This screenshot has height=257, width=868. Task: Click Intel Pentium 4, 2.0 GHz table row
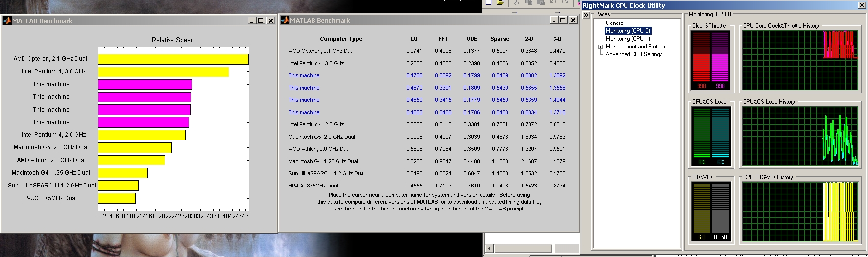[427, 124]
